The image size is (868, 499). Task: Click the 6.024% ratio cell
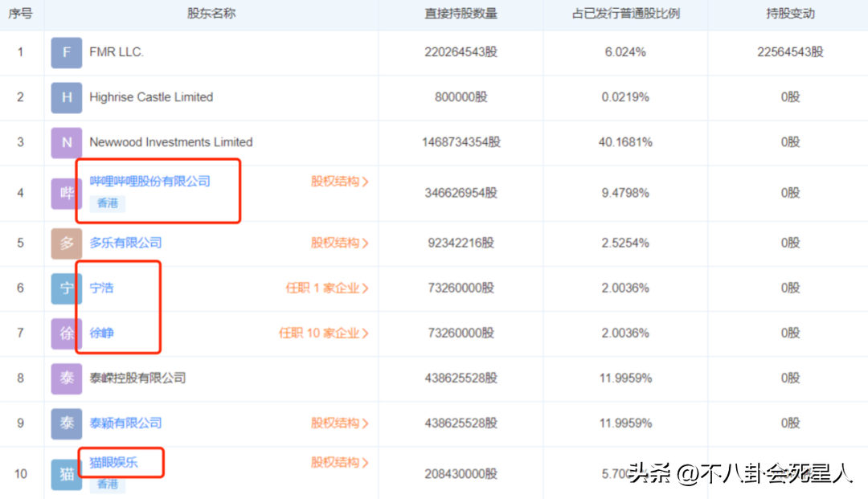click(625, 52)
